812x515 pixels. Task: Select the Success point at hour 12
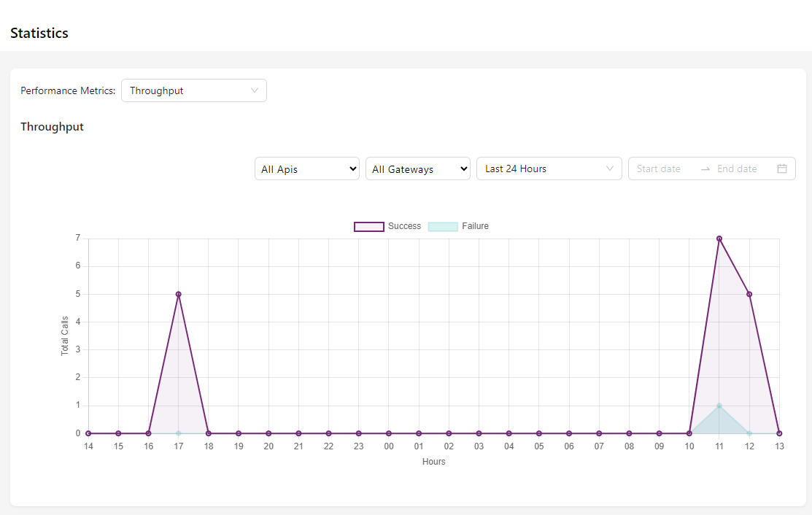[749, 294]
